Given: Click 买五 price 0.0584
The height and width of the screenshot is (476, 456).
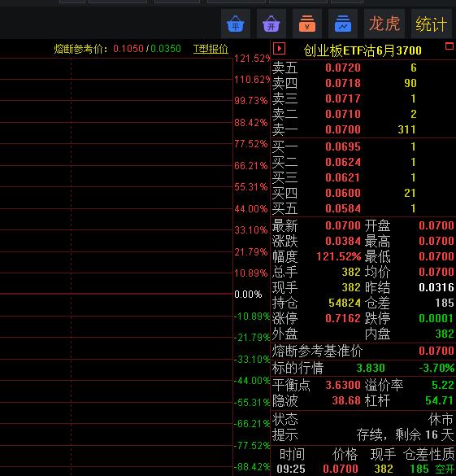Looking at the screenshot, I should tap(343, 208).
